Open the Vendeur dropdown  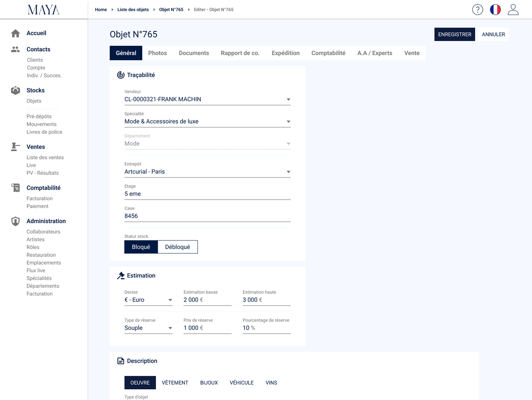pos(207,99)
